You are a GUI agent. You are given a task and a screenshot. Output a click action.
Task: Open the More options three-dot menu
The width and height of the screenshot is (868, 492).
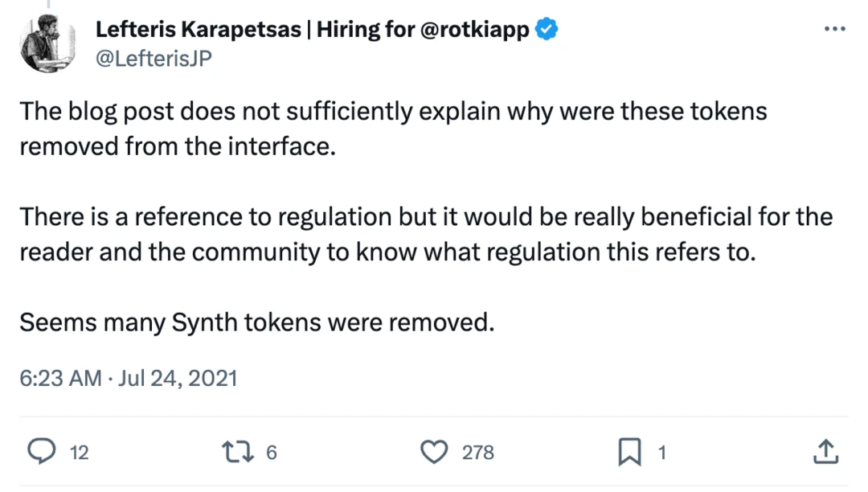[x=835, y=29]
